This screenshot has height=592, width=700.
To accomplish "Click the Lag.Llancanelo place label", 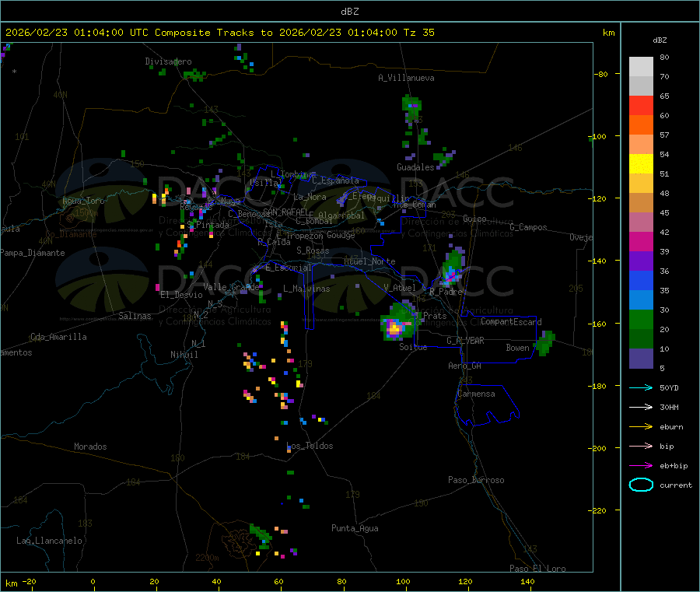I will point(49,541).
